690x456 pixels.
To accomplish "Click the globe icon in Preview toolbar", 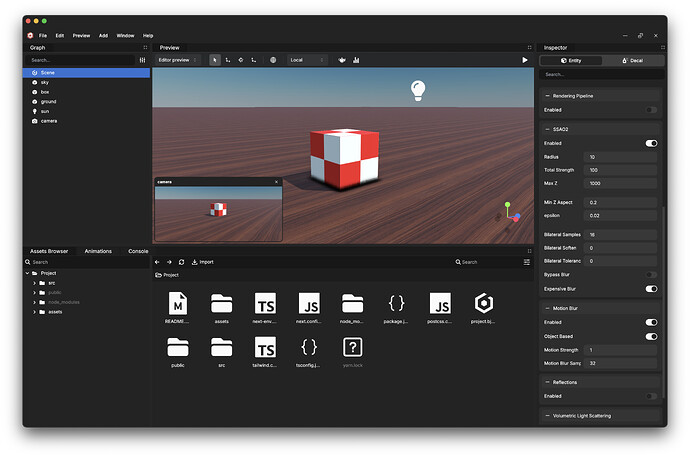I will pyautogui.click(x=273, y=60).
